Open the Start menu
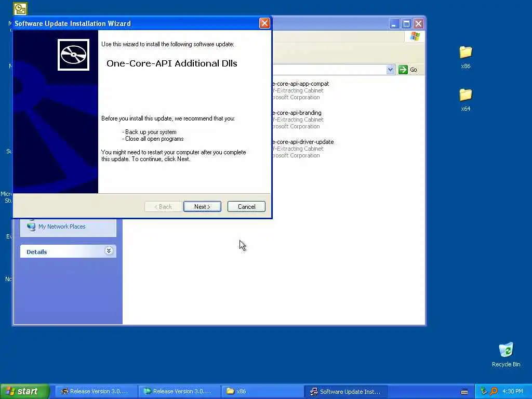This screenshot has height=399, width=532. (x=25, y=391)
